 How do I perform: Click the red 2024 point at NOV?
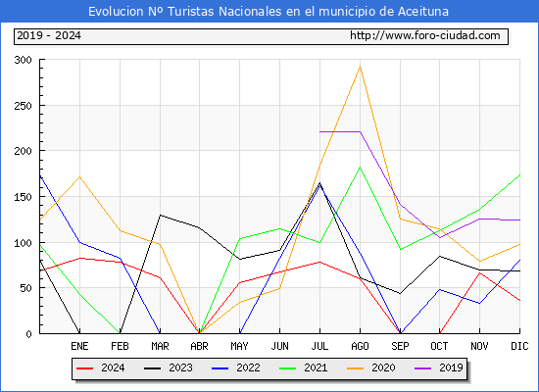479,272
